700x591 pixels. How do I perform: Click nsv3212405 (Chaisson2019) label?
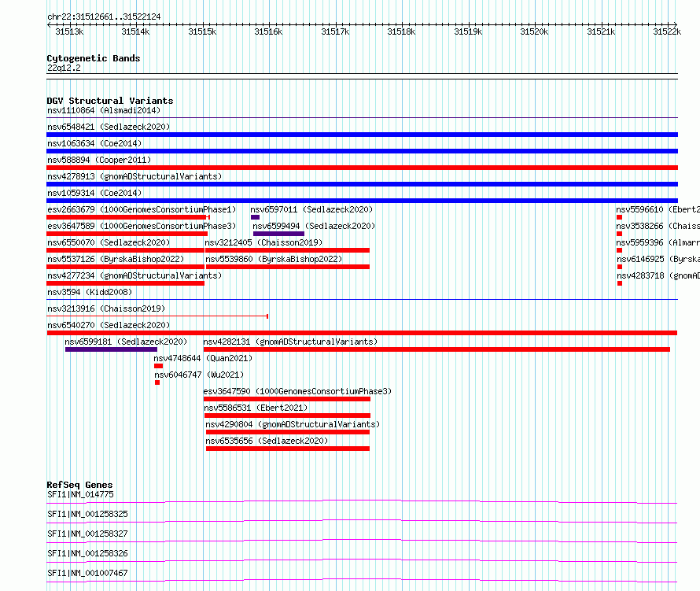(x=263, y=242)
